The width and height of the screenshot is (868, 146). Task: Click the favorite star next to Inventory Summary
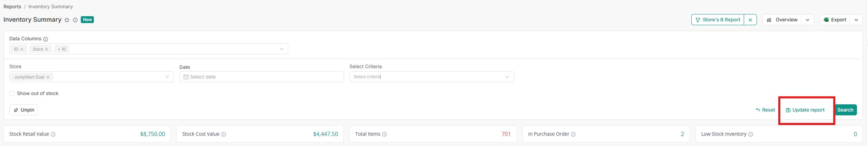pyautogui.click(x=67, y=20)
